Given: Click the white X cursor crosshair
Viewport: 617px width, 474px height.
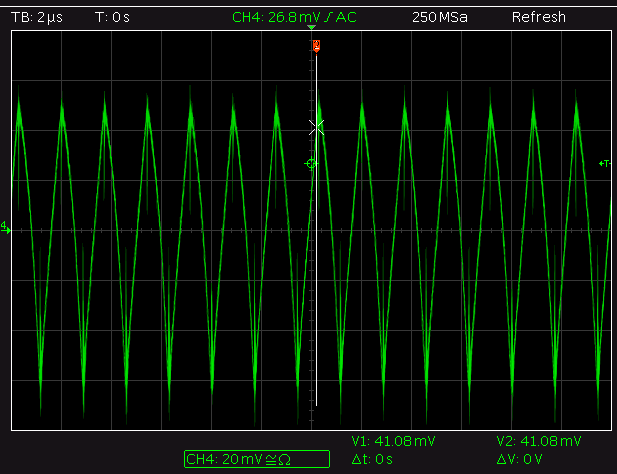Looking at the screenshot, I should coord(316,127).
